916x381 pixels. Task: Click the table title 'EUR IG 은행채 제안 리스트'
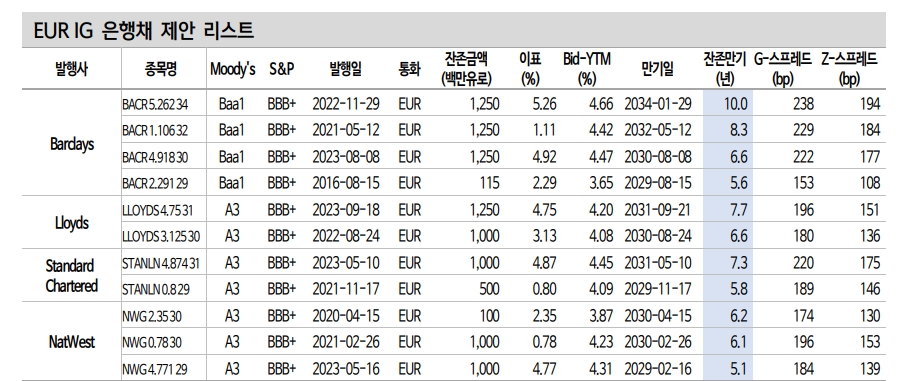(x=144, y=30)
